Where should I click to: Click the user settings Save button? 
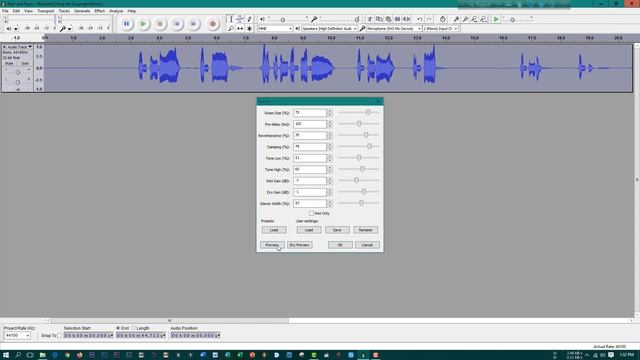point(337,230)
